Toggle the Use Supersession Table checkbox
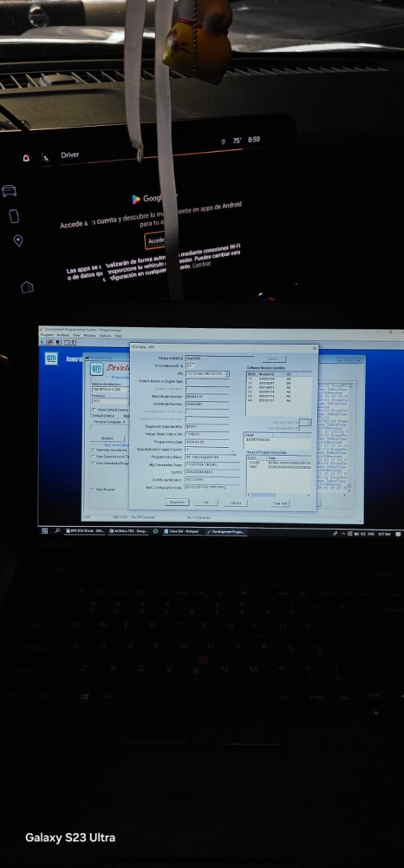Viewport: 404px width, 868px height. click(x=93, y=457)
